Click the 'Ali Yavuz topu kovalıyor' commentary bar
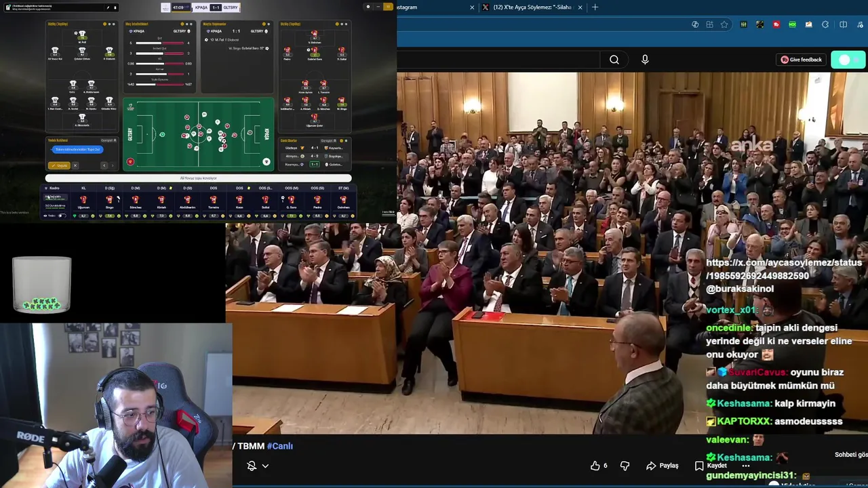Viewport: 868px width, 488px height. click(x=198, y=178)
